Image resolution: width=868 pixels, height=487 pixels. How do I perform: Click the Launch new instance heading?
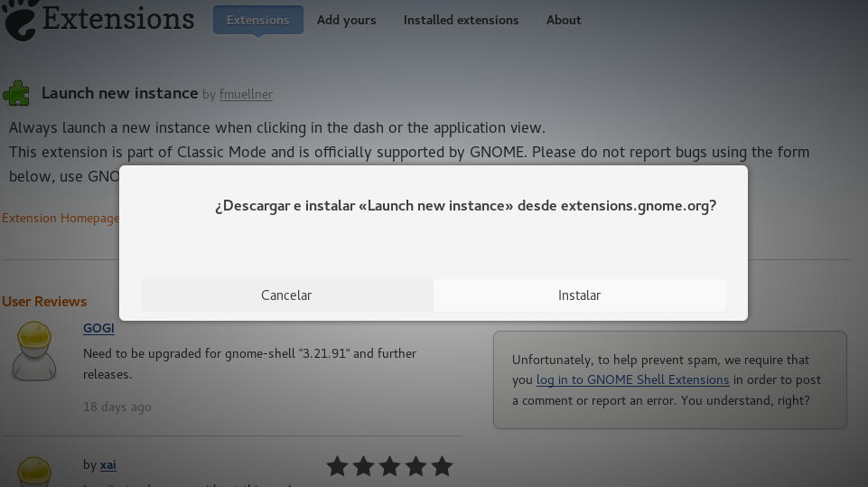pos(119,93)
